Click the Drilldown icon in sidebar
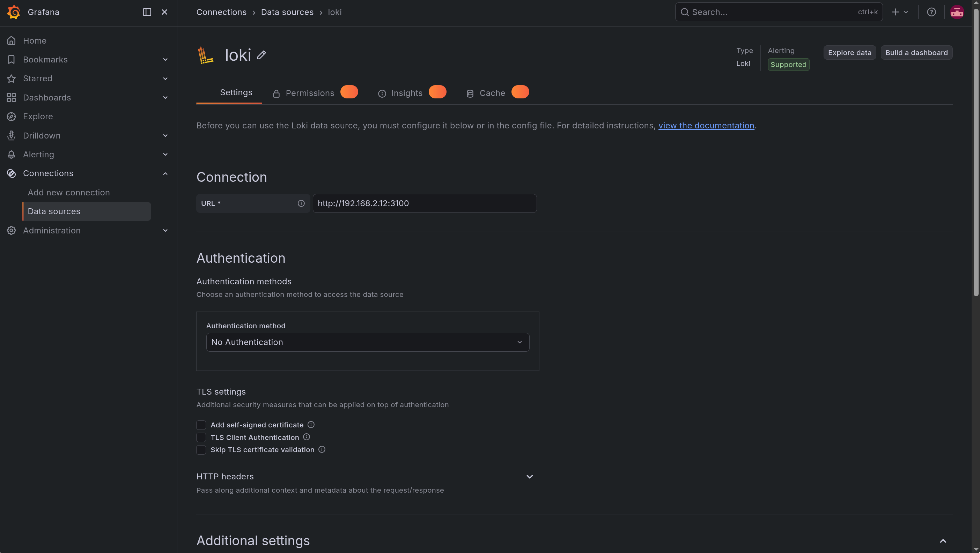The image size is (980, 553). pyautogui.click(x=12, y=136)
